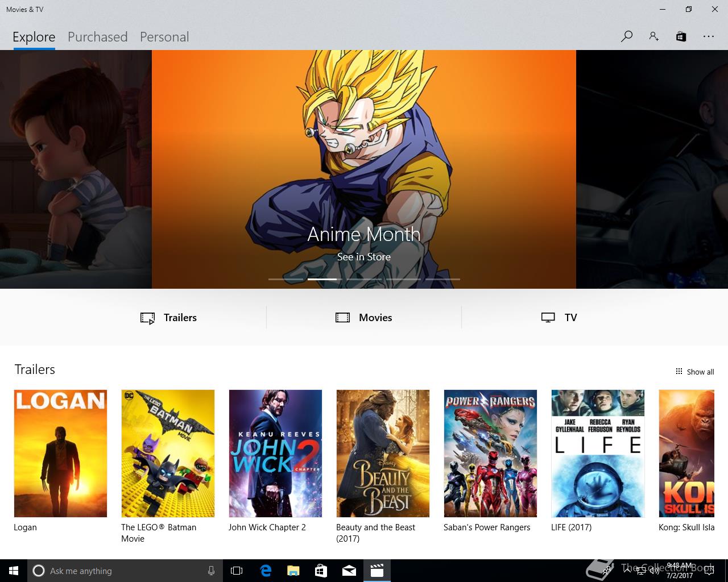Launch Microsoft Edge from the taskbar

click(265, 571)
